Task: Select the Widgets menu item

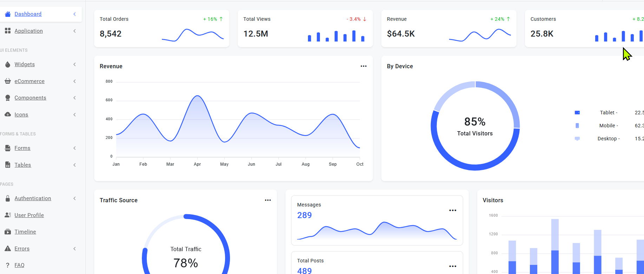Action: tap(25, 64)
